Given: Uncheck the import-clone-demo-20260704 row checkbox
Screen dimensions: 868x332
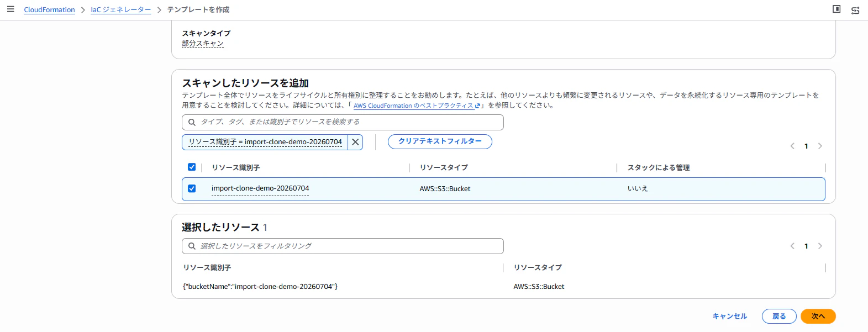Looking at the screenshot, I should pyautogui.click(x=192, y=188).
